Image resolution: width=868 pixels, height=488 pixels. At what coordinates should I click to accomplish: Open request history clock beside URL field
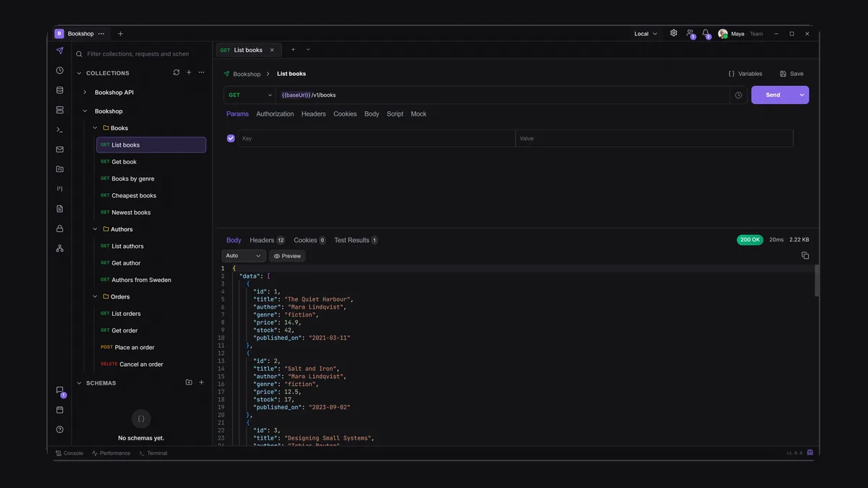[x=739, y=95]
